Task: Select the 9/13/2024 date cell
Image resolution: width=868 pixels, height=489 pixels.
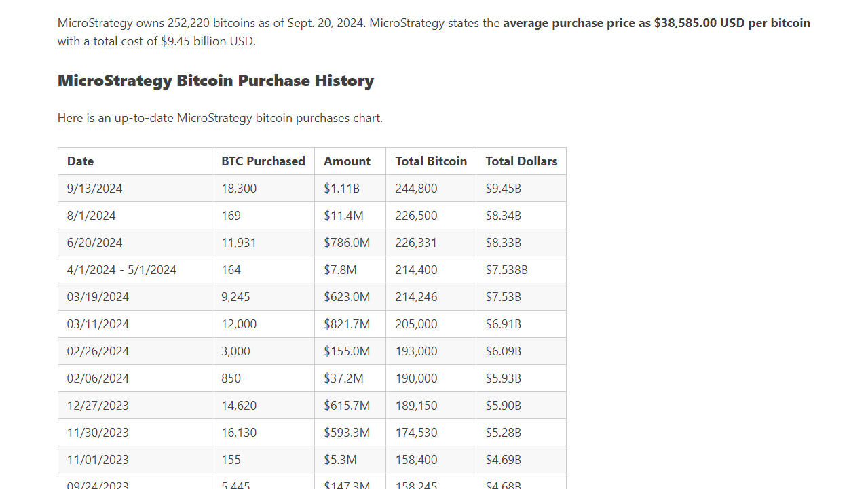Action: click(x=135, y=189)
